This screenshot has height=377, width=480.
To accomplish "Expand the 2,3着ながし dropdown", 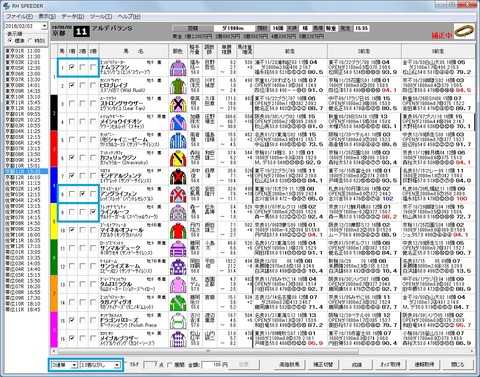I will click(x=100, y=365).
